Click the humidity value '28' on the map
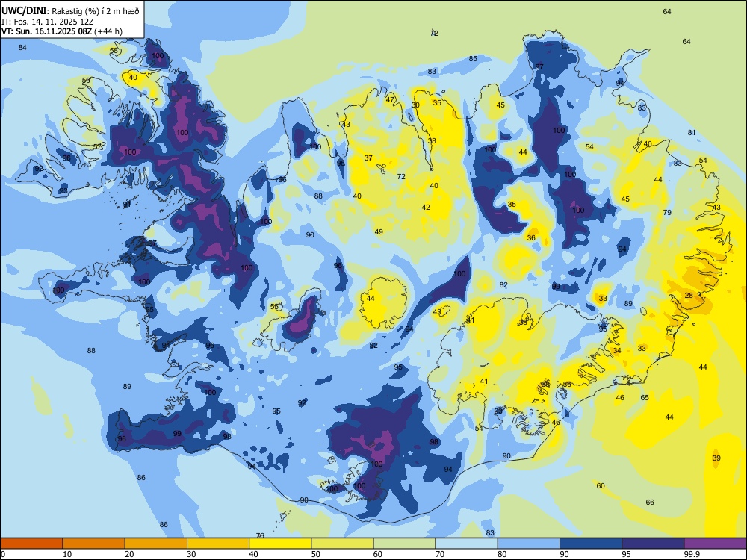 tap(689, 295)
